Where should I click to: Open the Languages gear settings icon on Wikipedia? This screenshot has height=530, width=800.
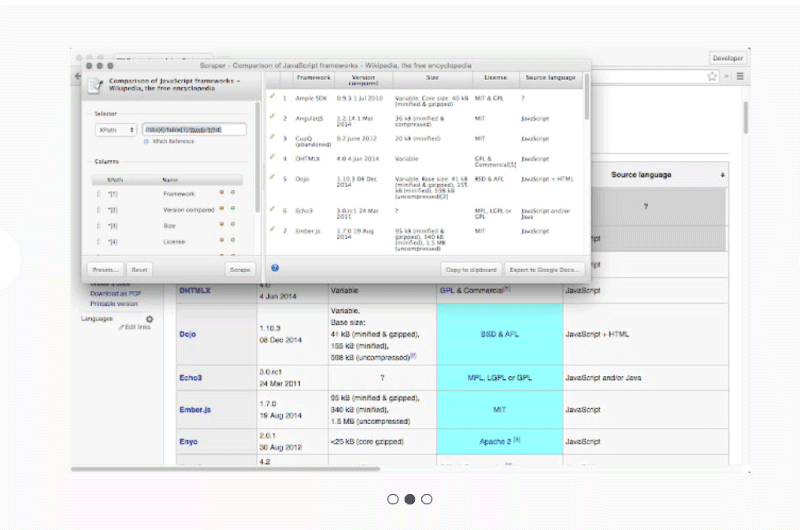(149, 319)
